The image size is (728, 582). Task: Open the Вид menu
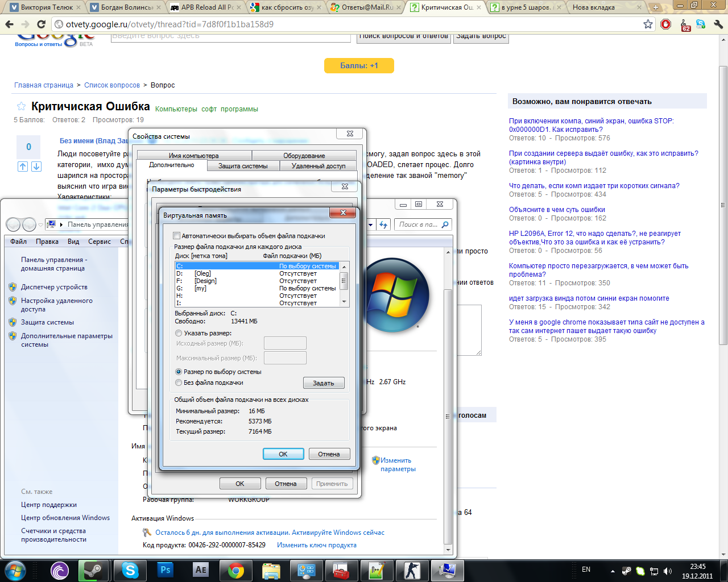(73, 242)
